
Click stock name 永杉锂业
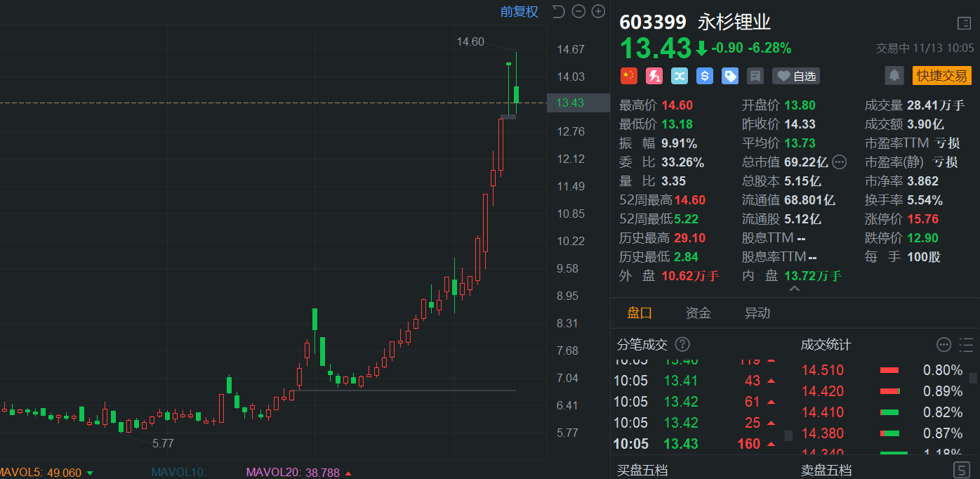click(734, 22)
